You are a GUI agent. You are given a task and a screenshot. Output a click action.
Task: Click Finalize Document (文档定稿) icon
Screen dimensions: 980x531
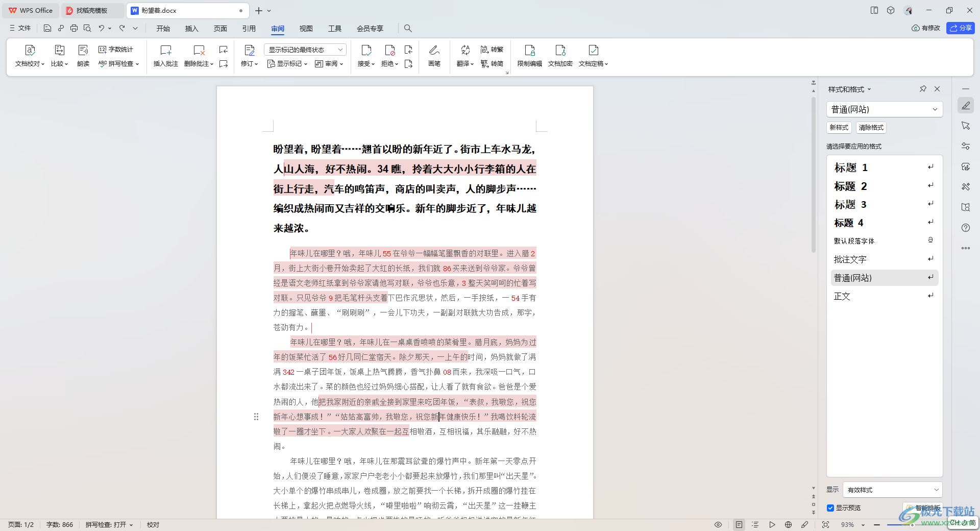[593, 50]
